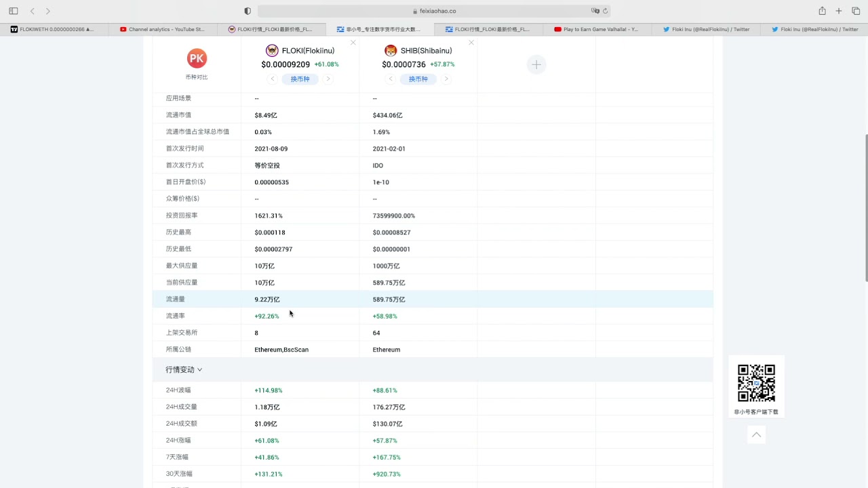Screen dimensions: 868x488
Task: Click the right arrow under FLOKI price
Action: pos(328,79)
